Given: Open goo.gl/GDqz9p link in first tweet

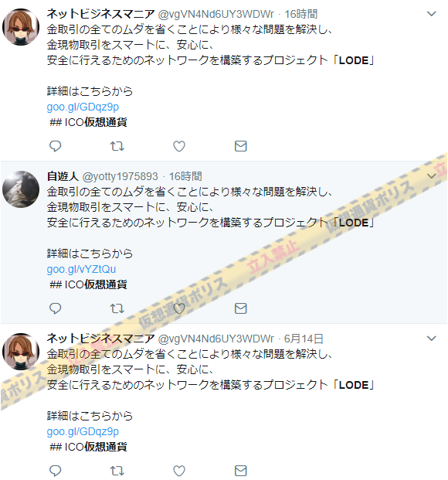Looking at the screenshot, I should point(83,107).
